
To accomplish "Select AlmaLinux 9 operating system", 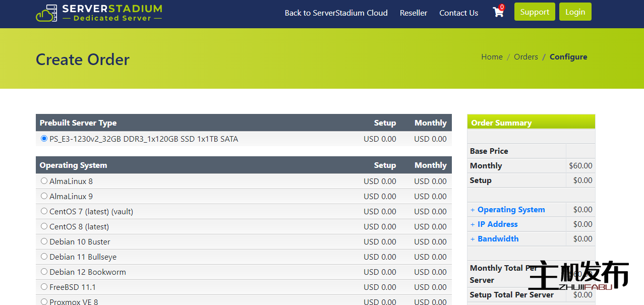I will point(44,196).
